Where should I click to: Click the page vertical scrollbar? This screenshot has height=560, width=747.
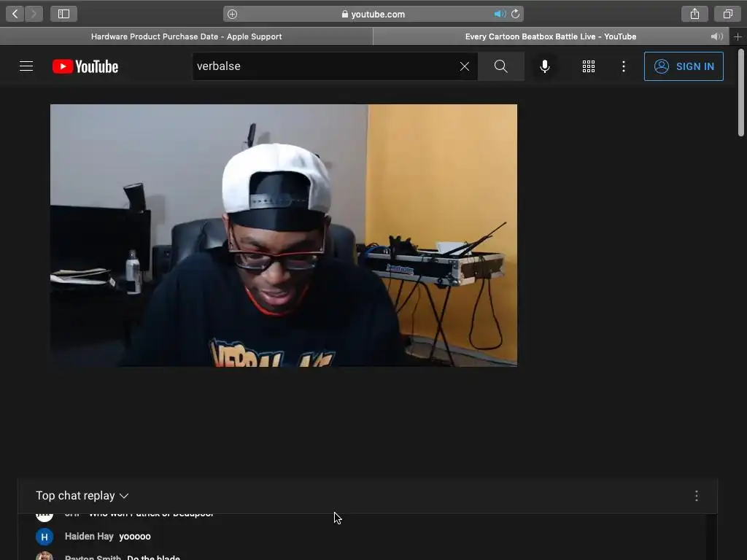(x=741, y=92)
